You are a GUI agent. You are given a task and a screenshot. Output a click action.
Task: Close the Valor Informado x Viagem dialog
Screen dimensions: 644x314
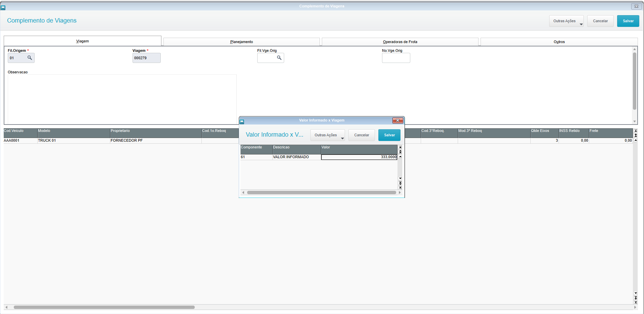click(x=398, y=120)
